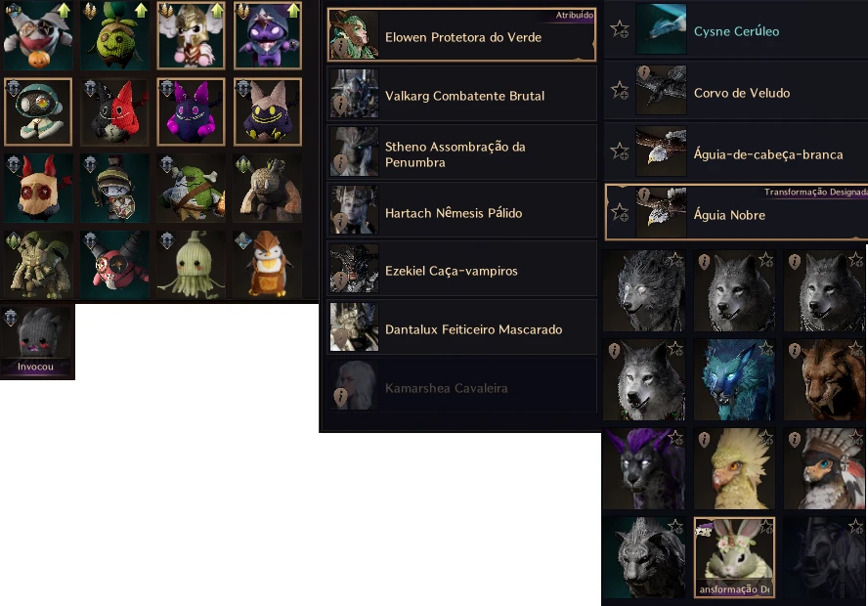Choose Ezekiel Caça-vampiros from list
The height and width of the screenshot is (606, 868).
click(461, 269)
